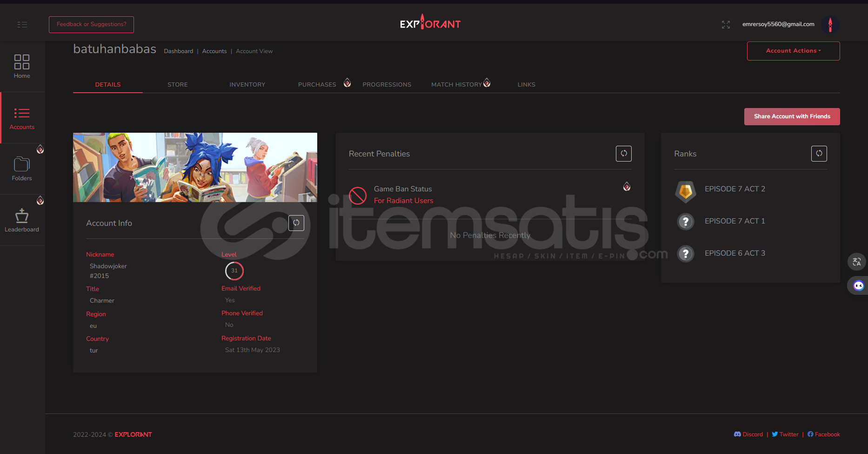
Task: Open the Accounts list in the sidebar
Action: (22, 118)
